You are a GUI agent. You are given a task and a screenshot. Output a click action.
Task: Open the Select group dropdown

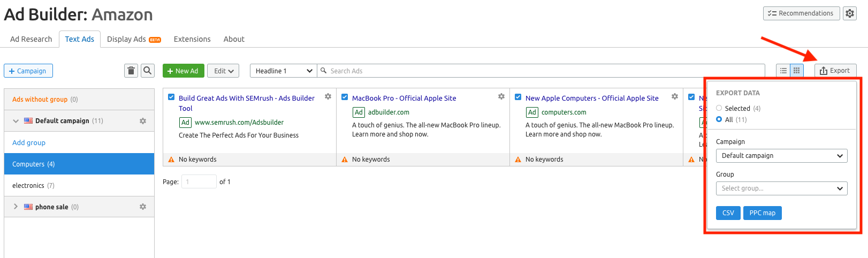782,188
